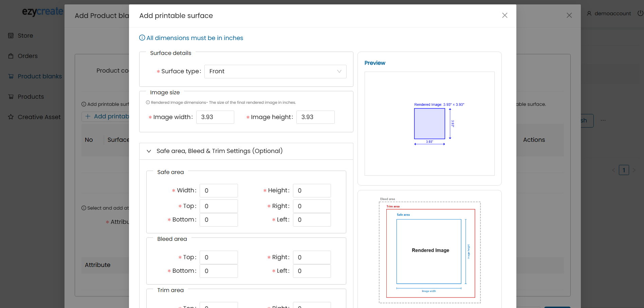Select page 1 in pagination
The width and height of the screenshot is (644, 308).
pyautogui.click(x=624, y=170)
